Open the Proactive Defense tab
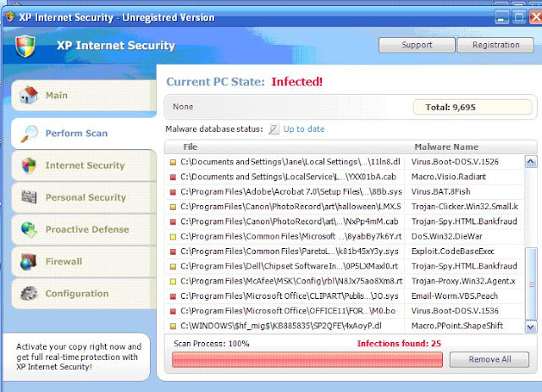Screen dimensions: 542x392 point(84,229)
